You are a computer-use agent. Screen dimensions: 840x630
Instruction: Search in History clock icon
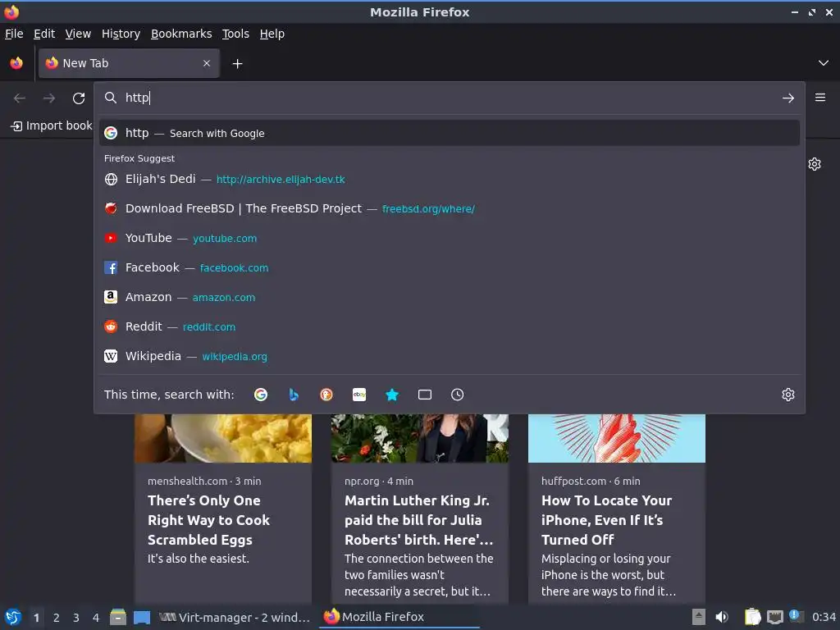458,395
